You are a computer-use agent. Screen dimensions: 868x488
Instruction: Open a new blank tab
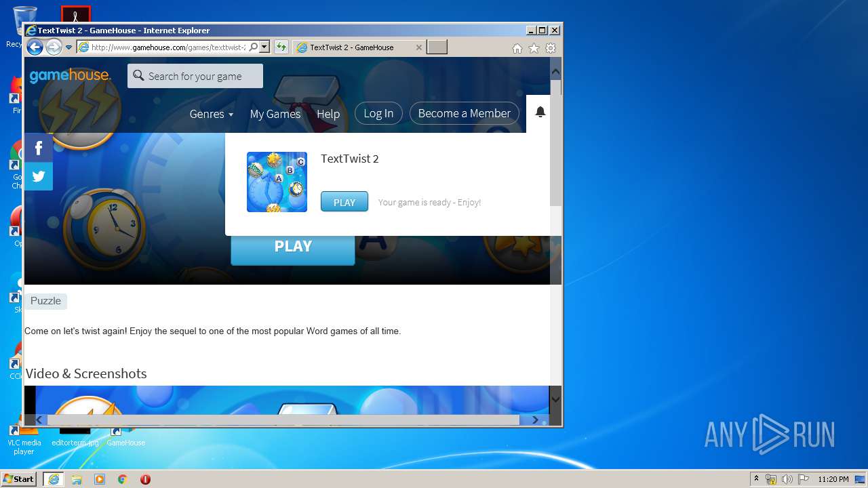pos(437,47)
